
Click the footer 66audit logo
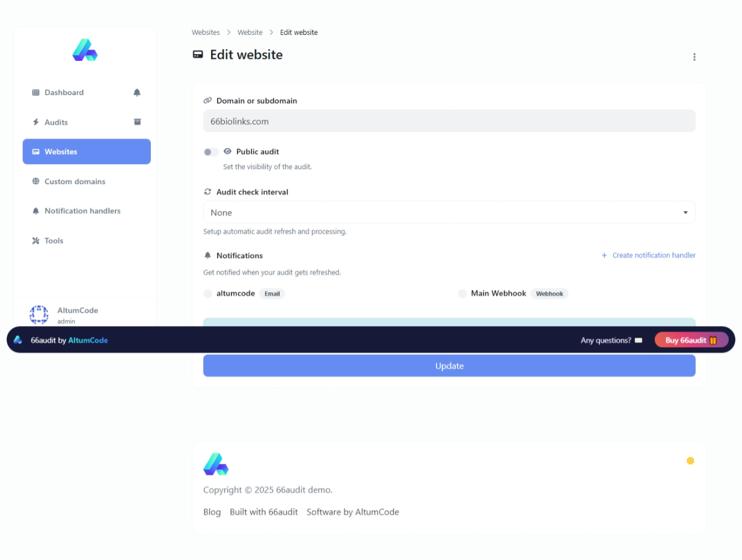216,464
